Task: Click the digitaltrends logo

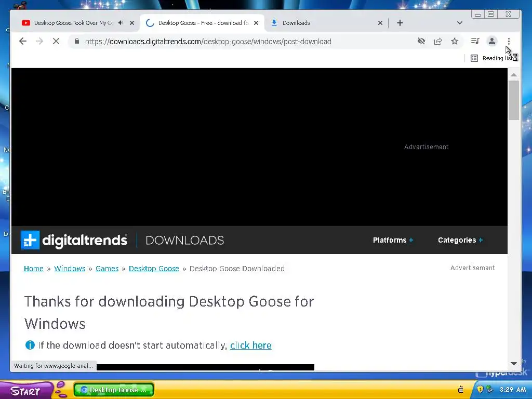Action: tap(74, 240)
